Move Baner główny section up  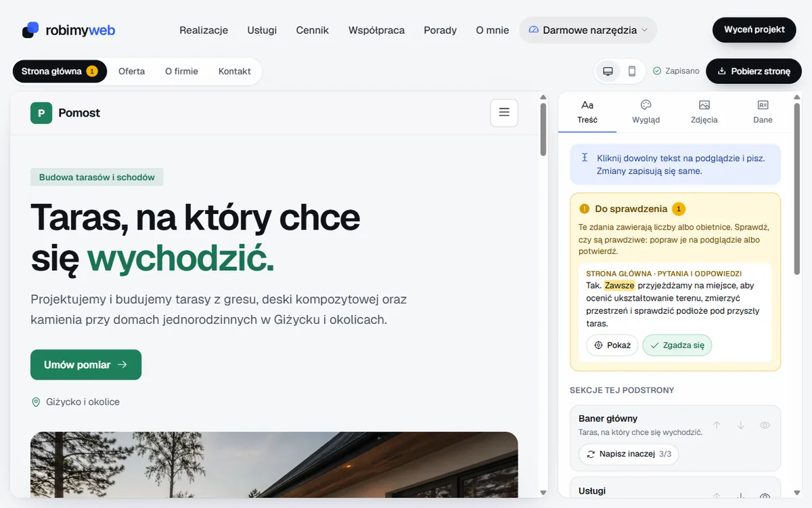coord(717,425)
